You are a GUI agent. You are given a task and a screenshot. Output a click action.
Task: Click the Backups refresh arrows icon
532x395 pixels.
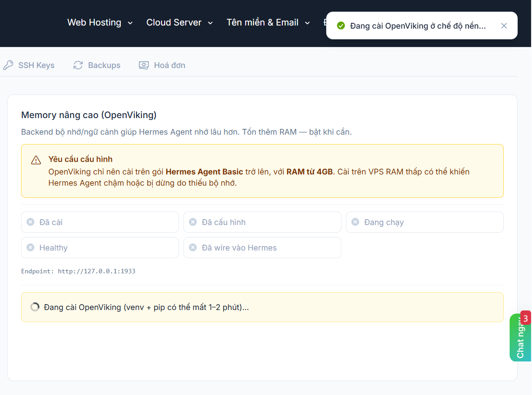pos(78,65)
